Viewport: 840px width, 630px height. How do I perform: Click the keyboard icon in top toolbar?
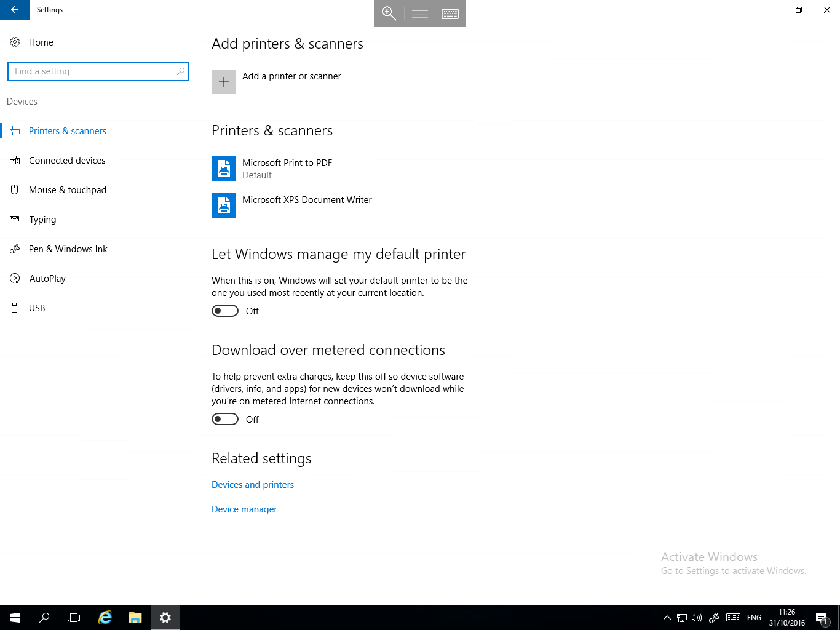pos(450,14)
